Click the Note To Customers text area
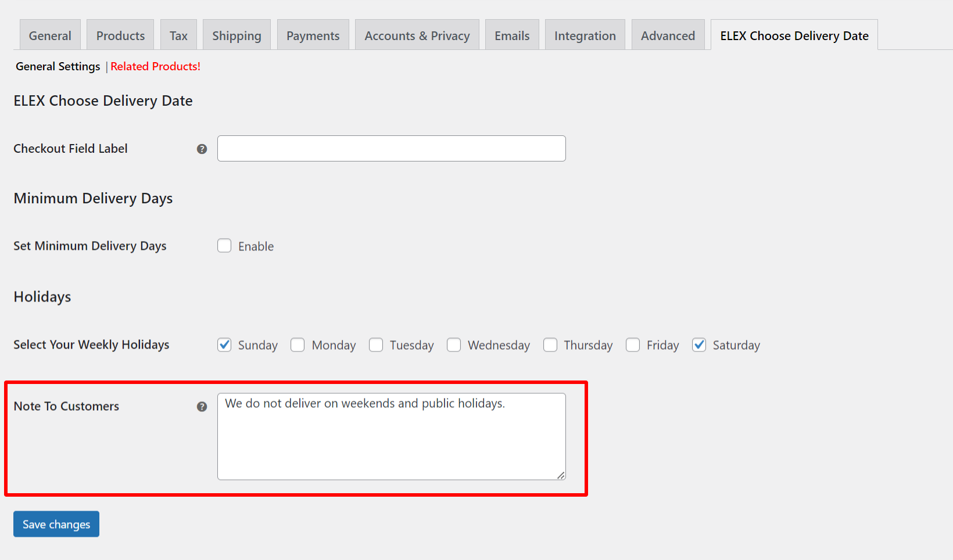Screen dimensions: 953x560 (391, 436)
